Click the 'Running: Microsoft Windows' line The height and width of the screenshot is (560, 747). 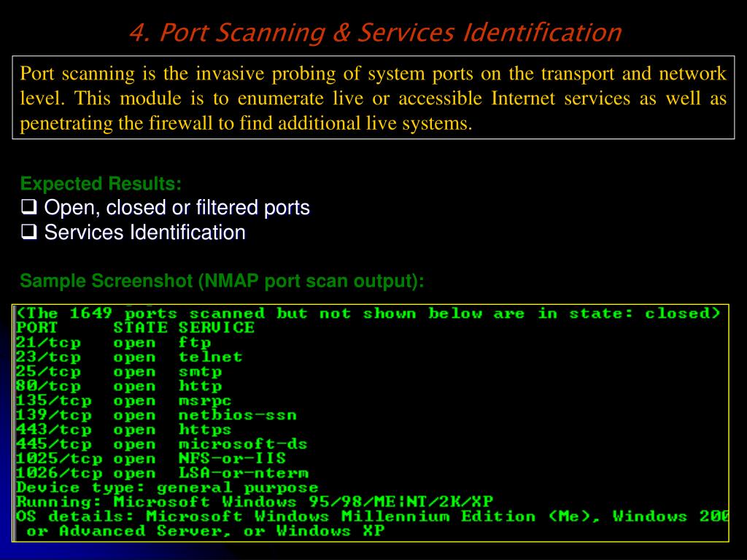[255, 502]
